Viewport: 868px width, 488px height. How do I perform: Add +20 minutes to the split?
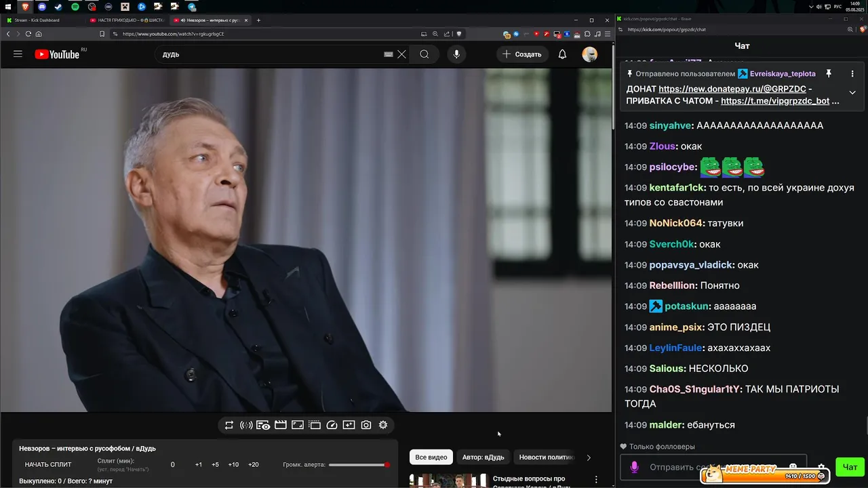click(x=254, y=464)
